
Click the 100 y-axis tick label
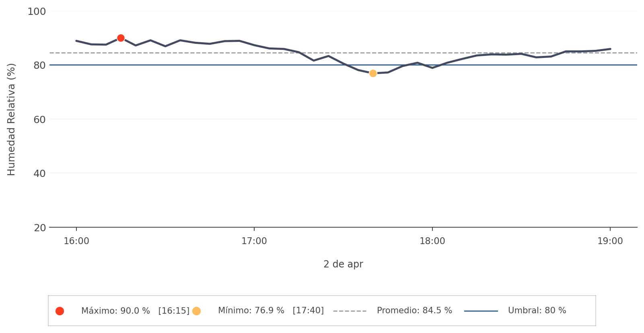click(37, 12)
